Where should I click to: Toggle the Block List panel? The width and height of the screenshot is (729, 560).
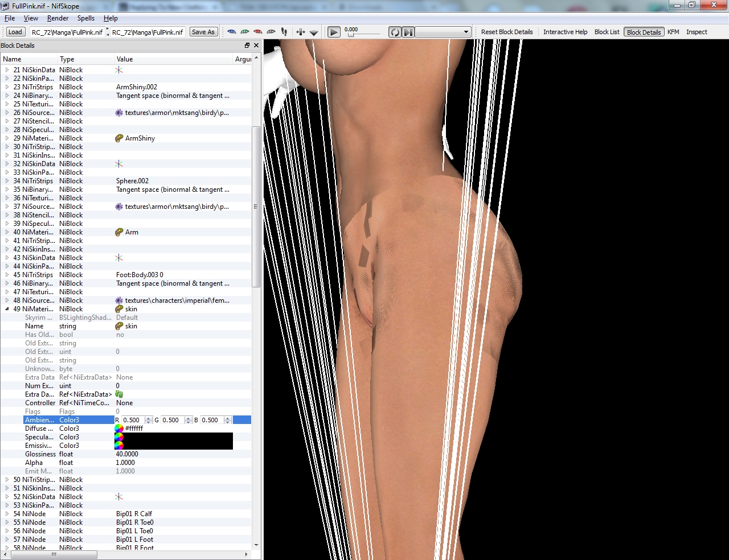pyautogui.click(x=607, y=32)
